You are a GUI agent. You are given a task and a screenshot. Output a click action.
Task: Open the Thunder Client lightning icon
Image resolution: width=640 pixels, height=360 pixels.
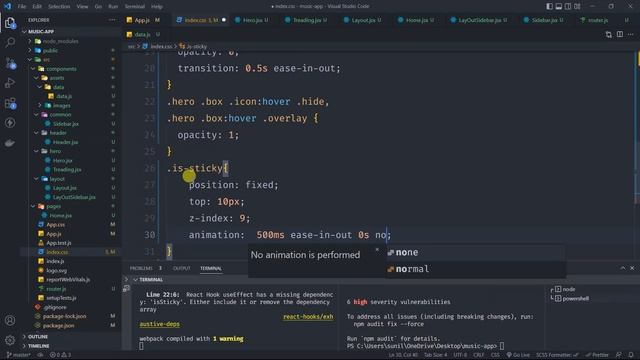[x=10, y=123]
